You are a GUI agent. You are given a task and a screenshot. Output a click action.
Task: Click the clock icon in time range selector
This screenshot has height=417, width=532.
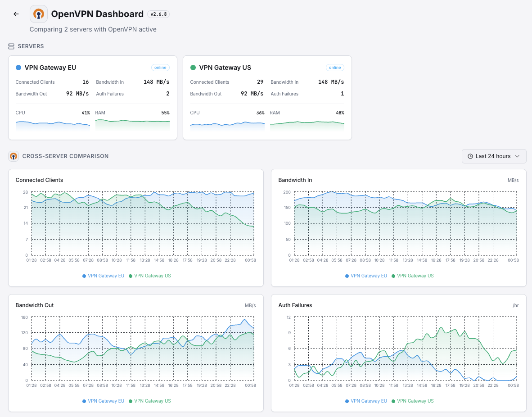pyautogui.click(x=470, y=156)
